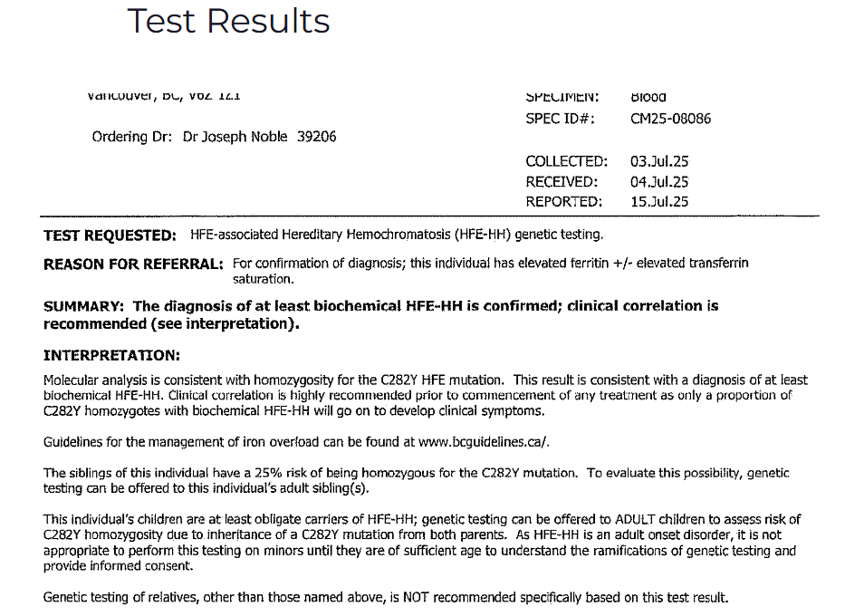Click the "COLLECTED:" field label
845x616 pixels.
[x=566, y=161]
